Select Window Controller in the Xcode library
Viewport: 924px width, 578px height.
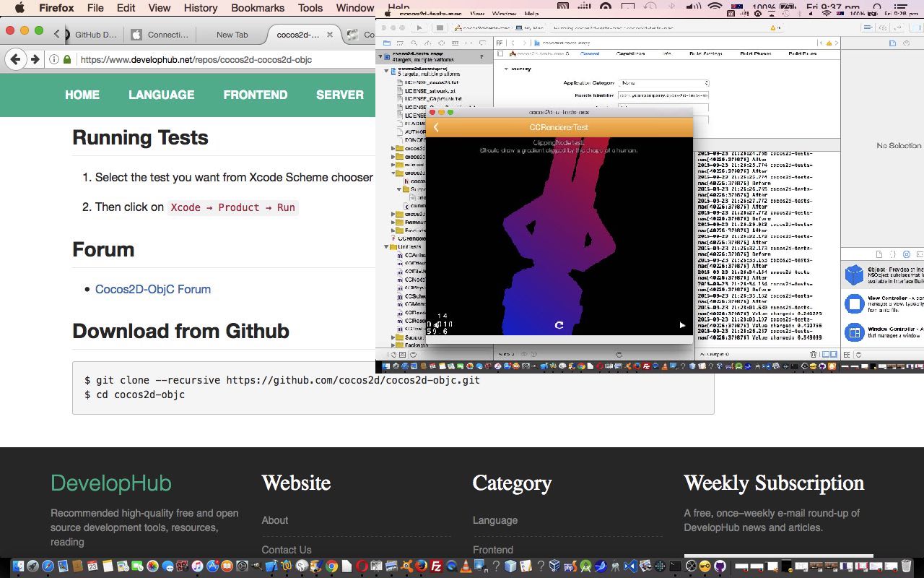point(854,332)
